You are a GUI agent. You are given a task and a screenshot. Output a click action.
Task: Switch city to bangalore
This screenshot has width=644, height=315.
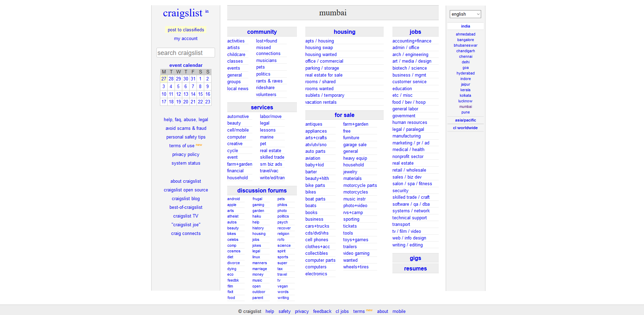point(466,40)
